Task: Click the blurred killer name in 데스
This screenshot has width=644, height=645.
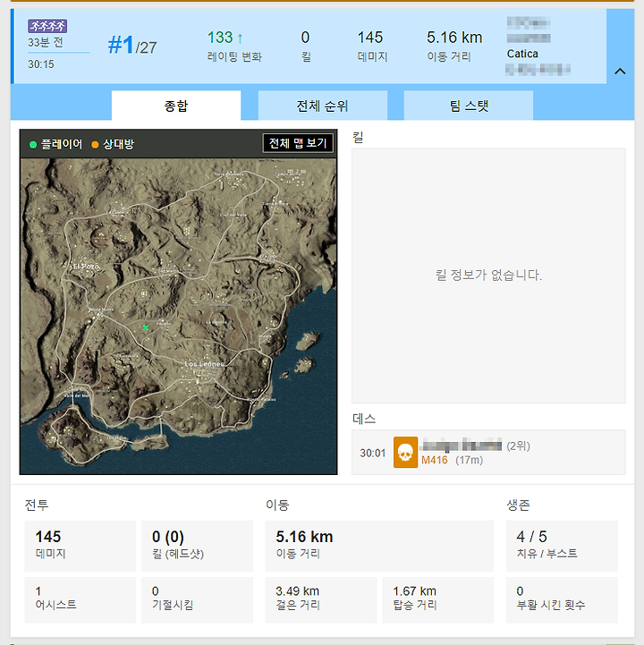Action: click(462, 446)
